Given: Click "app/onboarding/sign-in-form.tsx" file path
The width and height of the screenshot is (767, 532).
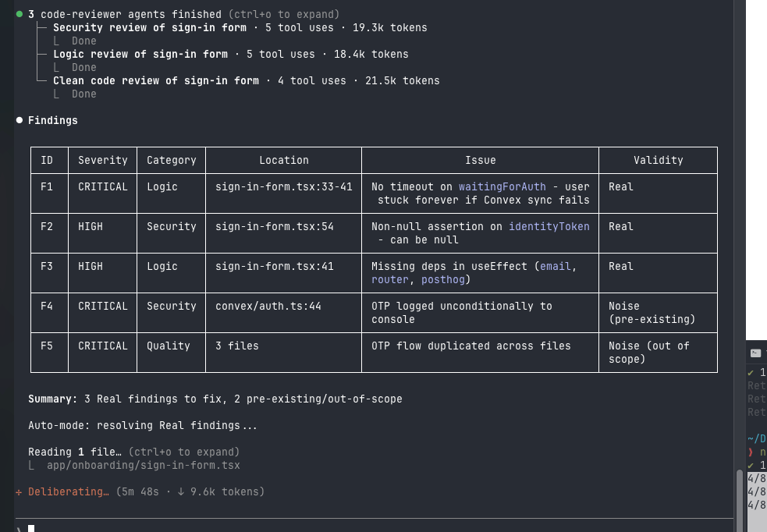Looking at the screenshot, I should [x=144, y=466].
